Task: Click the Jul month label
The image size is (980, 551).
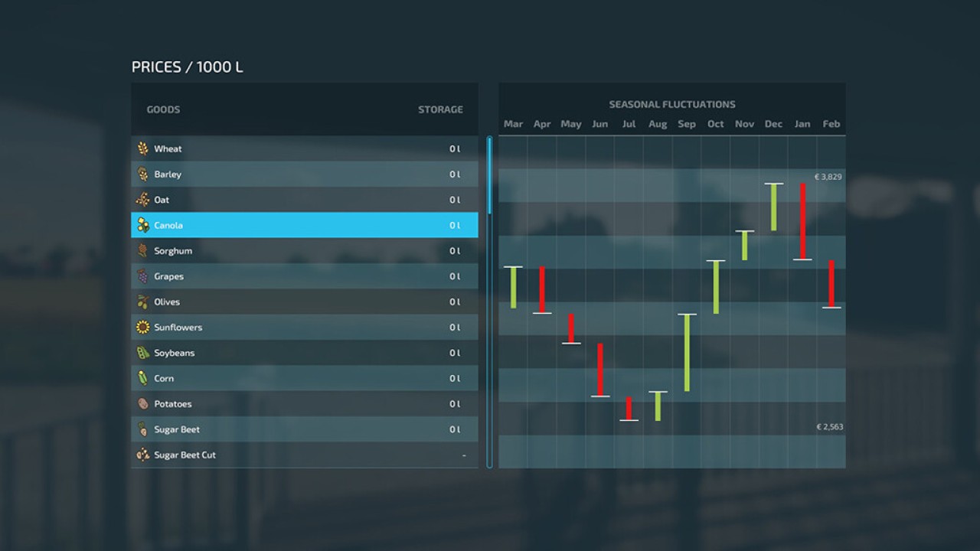Action: tap(629, 124)
